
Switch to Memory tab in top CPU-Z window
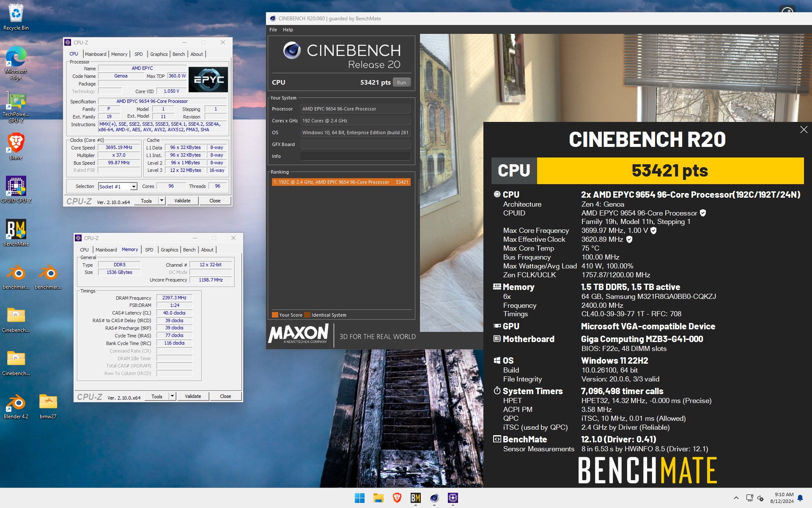tap(119, 54)
